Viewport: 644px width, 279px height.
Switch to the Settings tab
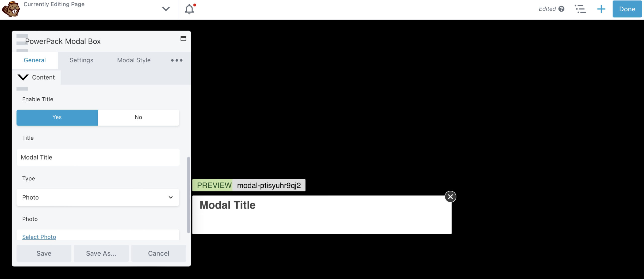click(x=81, y=60)
